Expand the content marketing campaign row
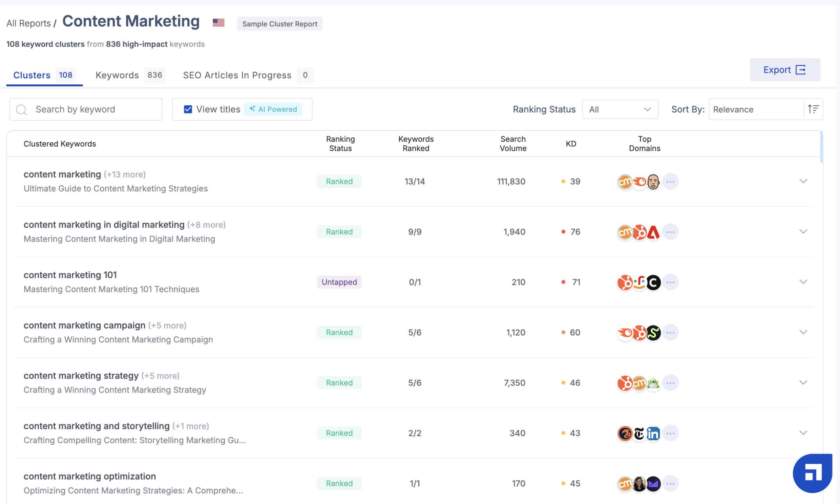This screenshot has height=504, width=840. click(x=803, y=332)
